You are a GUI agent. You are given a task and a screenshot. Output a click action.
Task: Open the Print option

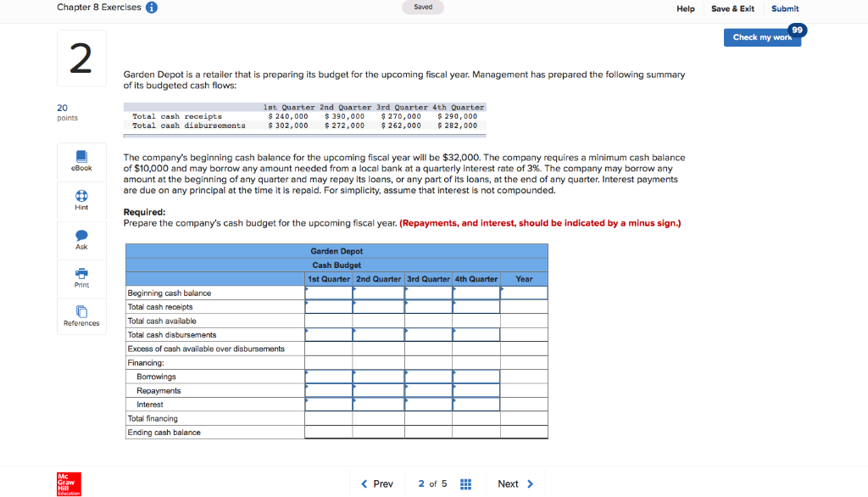click(x=81, y=278)
